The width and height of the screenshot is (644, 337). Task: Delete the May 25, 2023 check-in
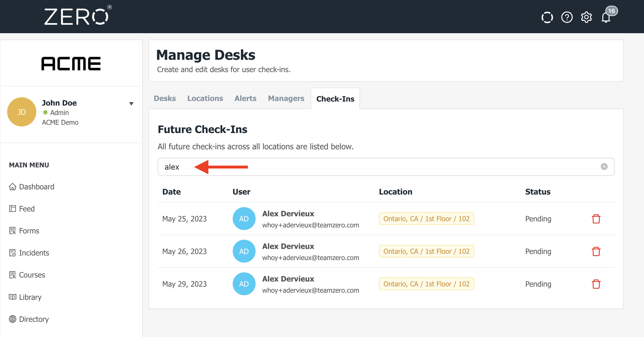tap(596, 219)
